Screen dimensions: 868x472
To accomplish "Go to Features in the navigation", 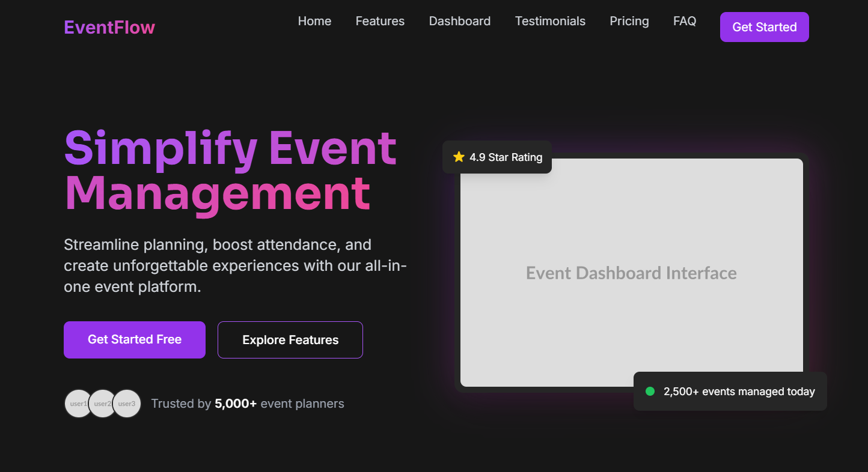I will point(380,21).
